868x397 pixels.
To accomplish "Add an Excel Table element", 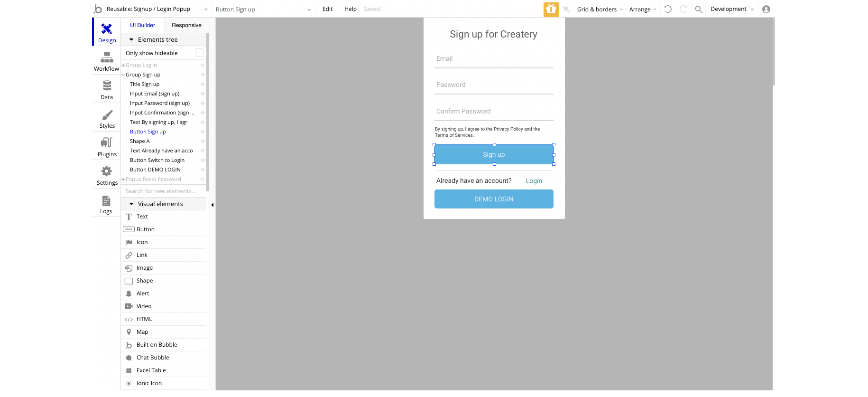I will click(164, 370).
